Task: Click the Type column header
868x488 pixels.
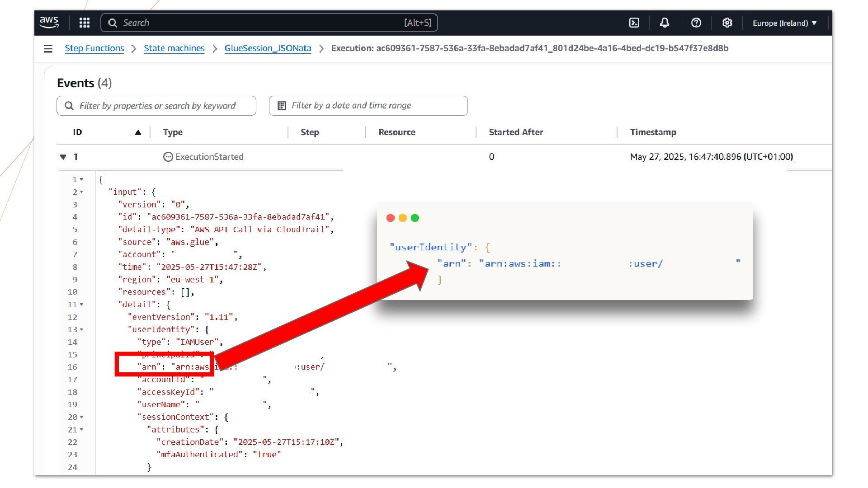Action: pyautogui.click(x=173, y=132)
